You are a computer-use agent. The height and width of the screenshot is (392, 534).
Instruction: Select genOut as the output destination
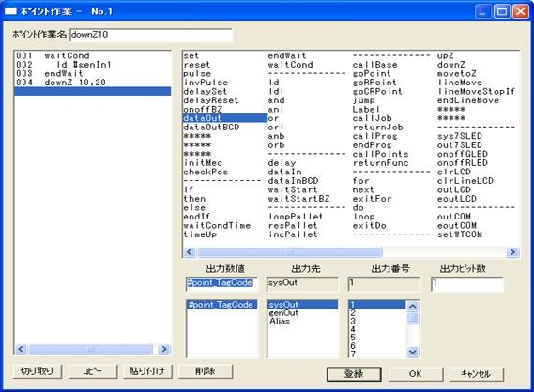(283, 312)
